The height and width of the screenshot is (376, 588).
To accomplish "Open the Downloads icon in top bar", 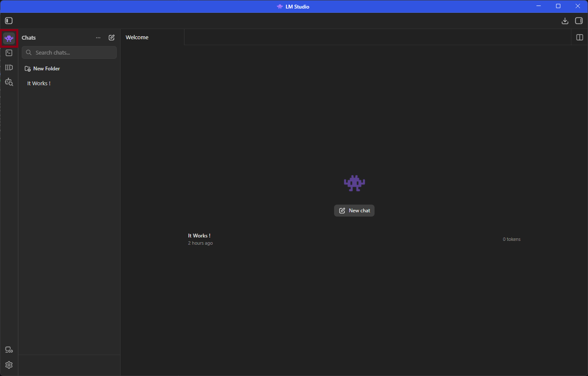I will coord(565,20).
